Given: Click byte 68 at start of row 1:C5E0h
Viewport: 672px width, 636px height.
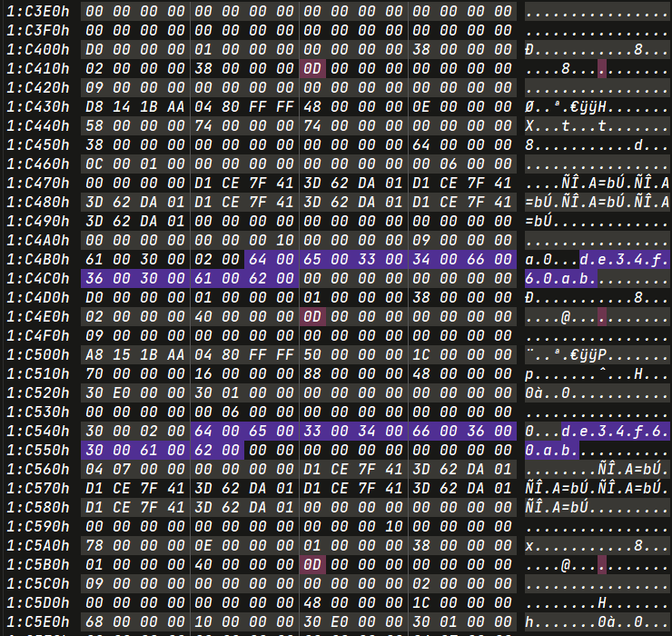Looking at the screenshot, I should click(x=94, y=622).
